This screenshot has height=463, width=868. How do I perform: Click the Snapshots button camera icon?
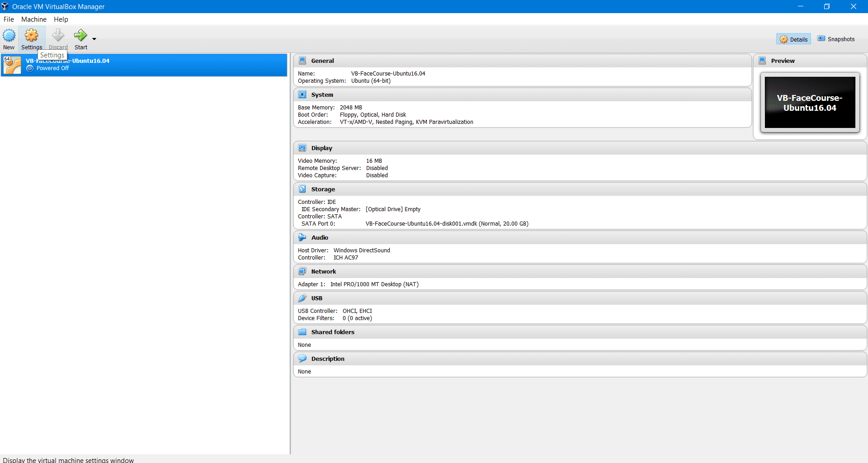[821, 38]
